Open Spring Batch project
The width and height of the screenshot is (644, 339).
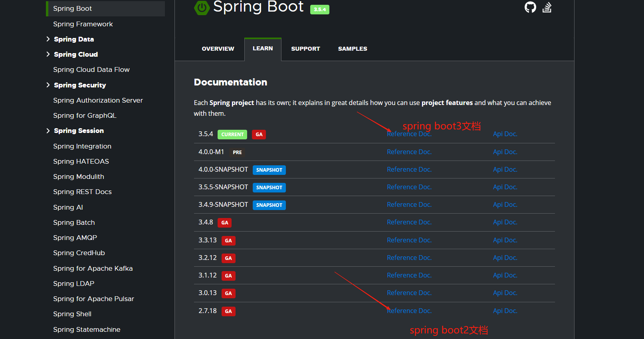point(74,222)
